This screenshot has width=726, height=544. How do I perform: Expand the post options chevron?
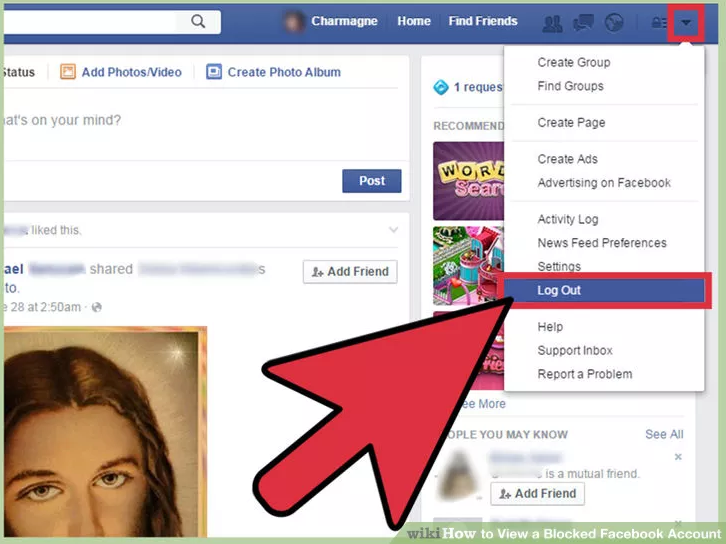tap(394, 230)
